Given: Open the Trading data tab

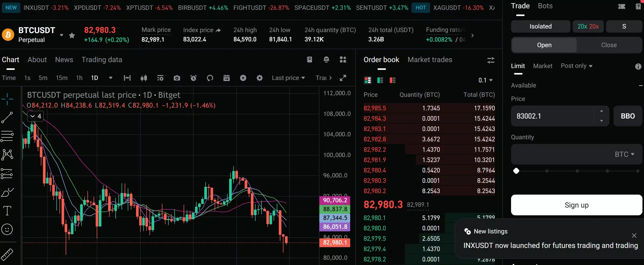Looking at the screenshot, I should (102, 60).
